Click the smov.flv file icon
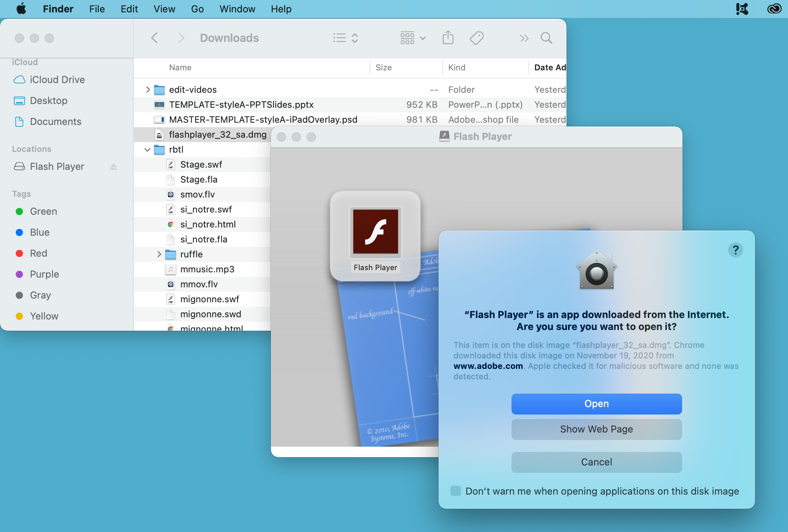This screenshot has height=532, width=788. (x=171, y=195)
